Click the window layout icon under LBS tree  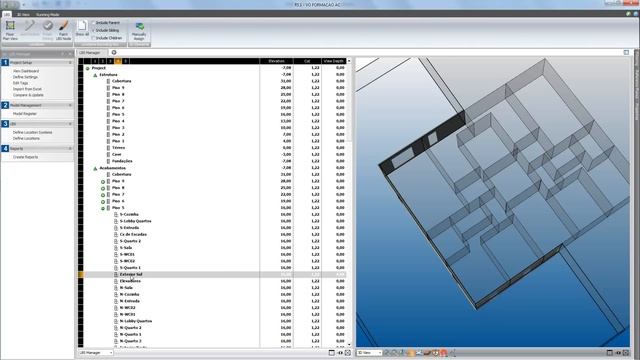pyautogui.click(x=331, y=353)
